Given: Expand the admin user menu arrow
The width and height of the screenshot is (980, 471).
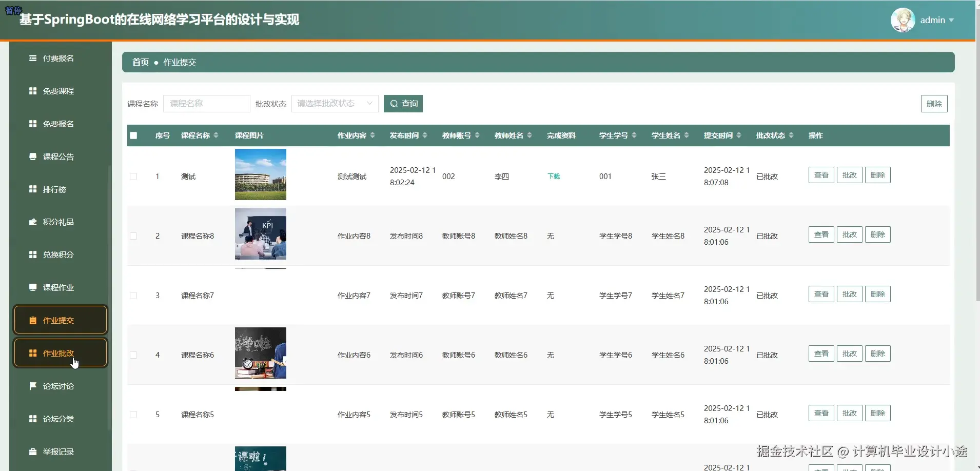Looking at the screenshot, I should point(951,20).
